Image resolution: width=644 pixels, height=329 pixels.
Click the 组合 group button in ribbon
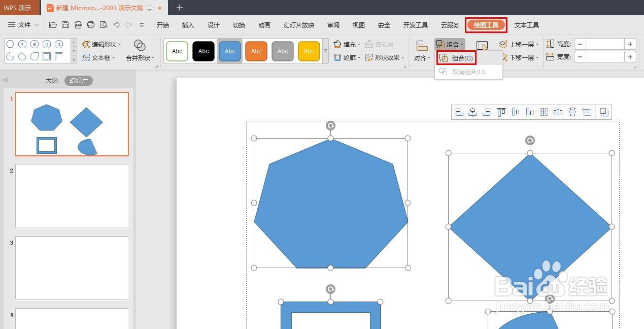coord(450,44)
